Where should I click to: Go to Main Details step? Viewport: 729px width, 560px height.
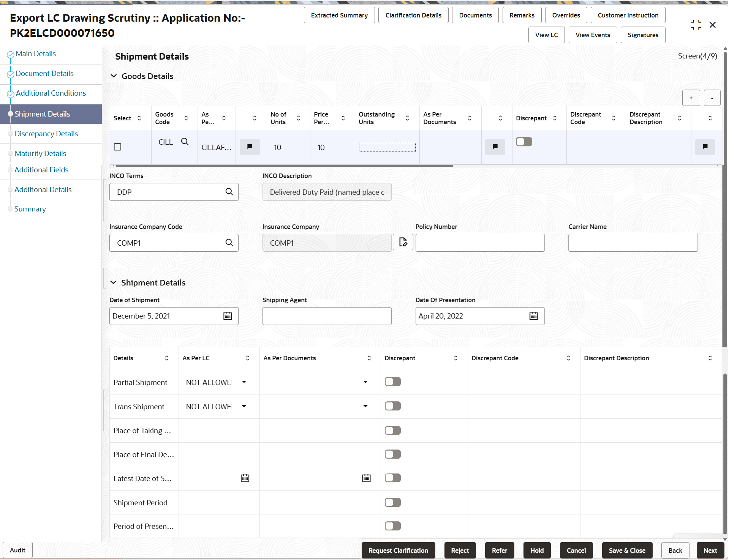[x=36, y=54]
